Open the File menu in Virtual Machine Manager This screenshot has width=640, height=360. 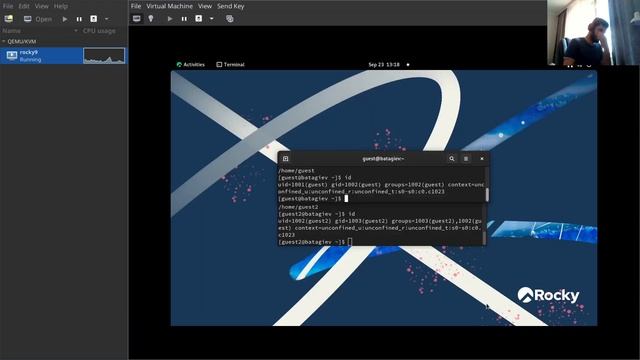tap(8, 6)
